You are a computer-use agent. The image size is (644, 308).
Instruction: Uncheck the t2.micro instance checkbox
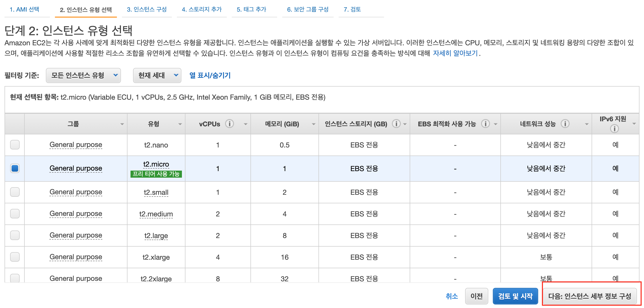(x=15, y=168)
